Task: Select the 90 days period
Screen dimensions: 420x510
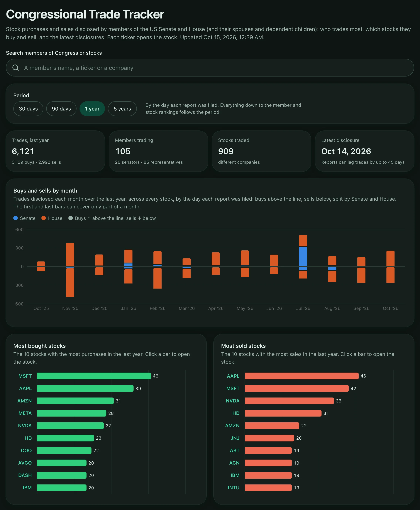Action: pyautogui.click(x=61, y=109)
